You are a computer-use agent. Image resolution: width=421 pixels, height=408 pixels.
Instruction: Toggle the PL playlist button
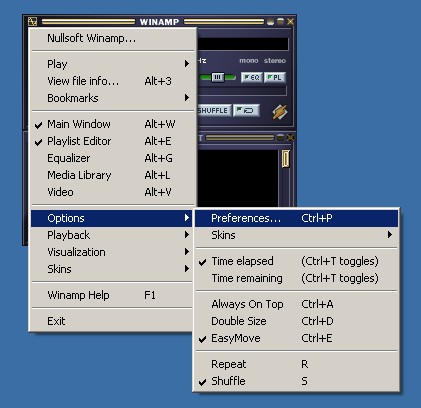pos(275,77)
